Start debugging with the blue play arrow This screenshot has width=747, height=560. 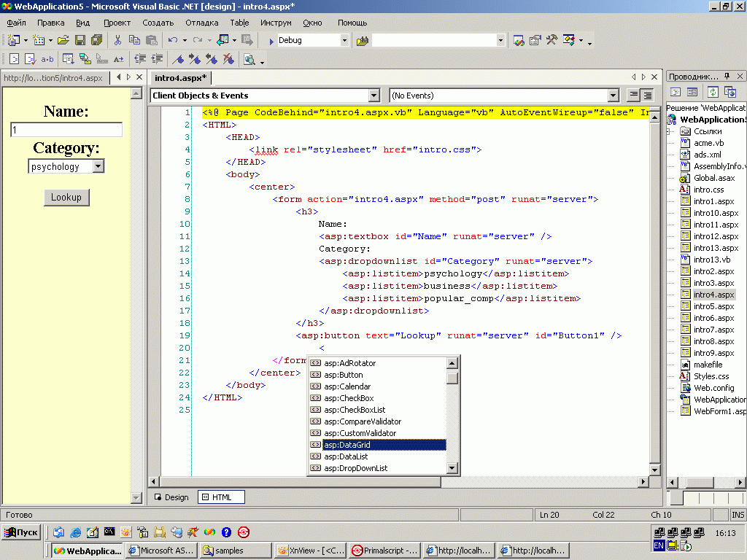tap(271, 40)
